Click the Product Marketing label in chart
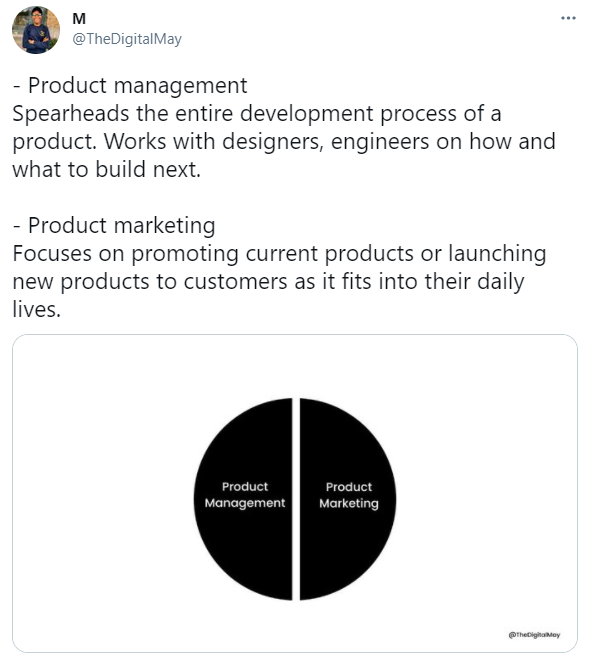Screen dimensions: 593x666 click(x=349, y=495)
